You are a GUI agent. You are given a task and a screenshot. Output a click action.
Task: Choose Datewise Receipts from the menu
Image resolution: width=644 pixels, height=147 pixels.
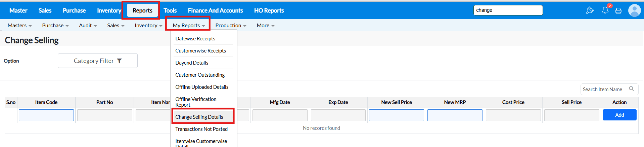click(x=195, y=39)
